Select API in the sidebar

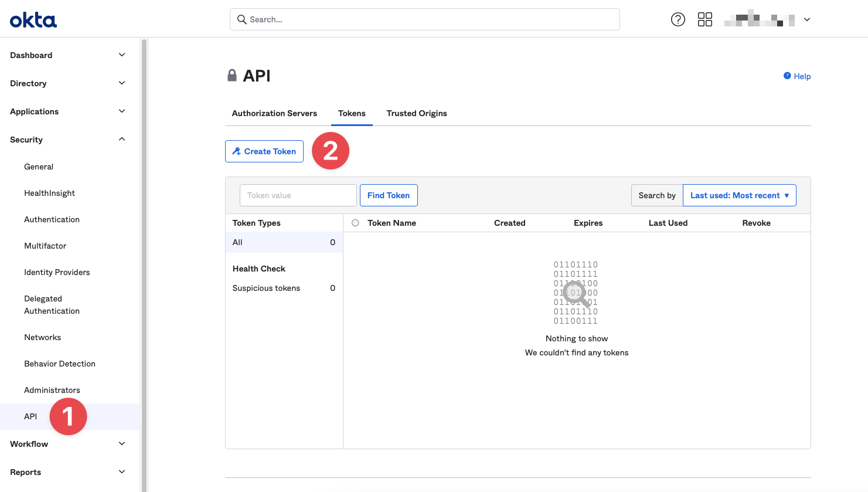click(x=70, y=416)
